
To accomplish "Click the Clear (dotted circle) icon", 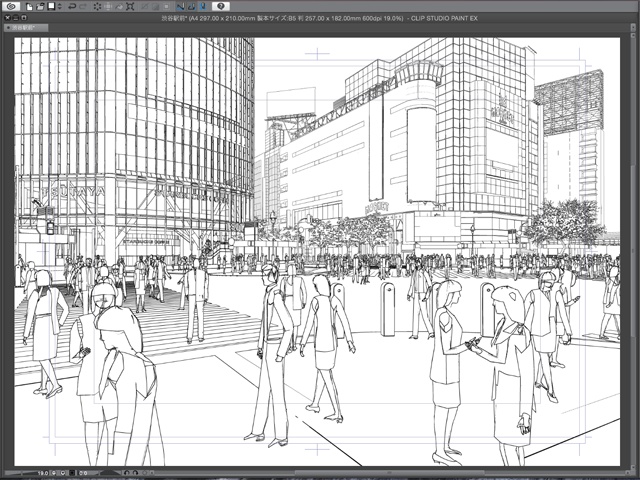I will click(97, 6).
